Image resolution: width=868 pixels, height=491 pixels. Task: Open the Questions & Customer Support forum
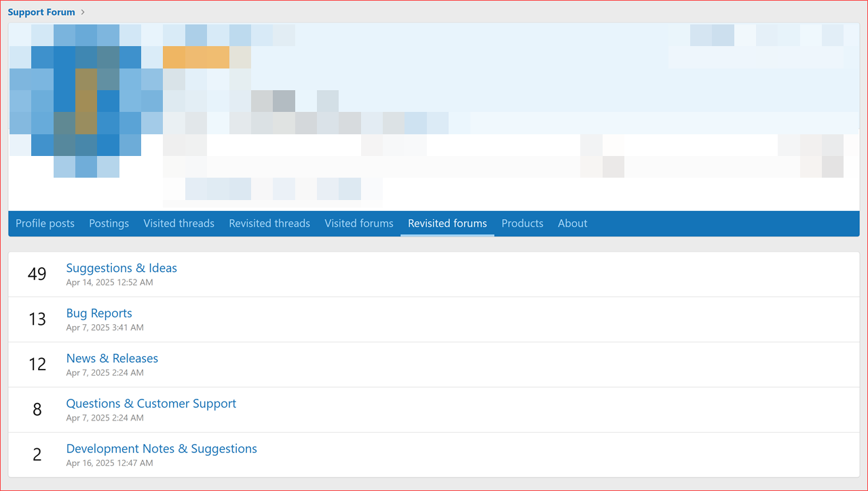tap(151, 403)
